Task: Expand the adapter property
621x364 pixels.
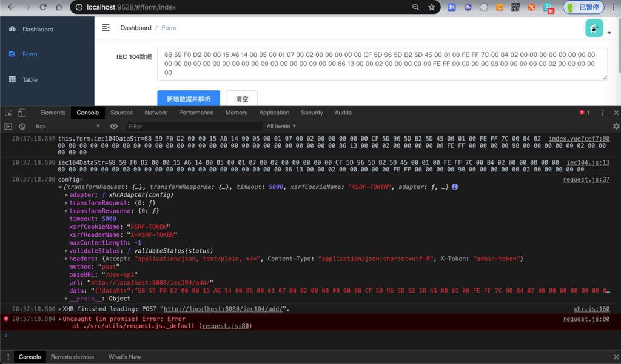Action: click(x=66, y=195)
